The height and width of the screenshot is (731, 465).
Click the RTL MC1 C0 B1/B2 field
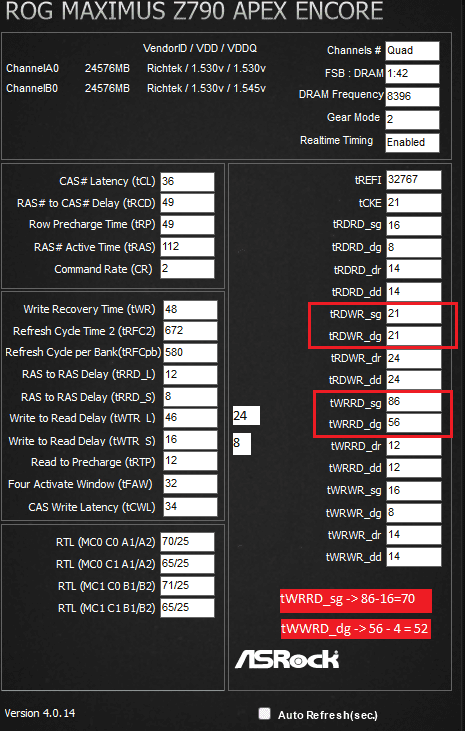coord(187,586)
